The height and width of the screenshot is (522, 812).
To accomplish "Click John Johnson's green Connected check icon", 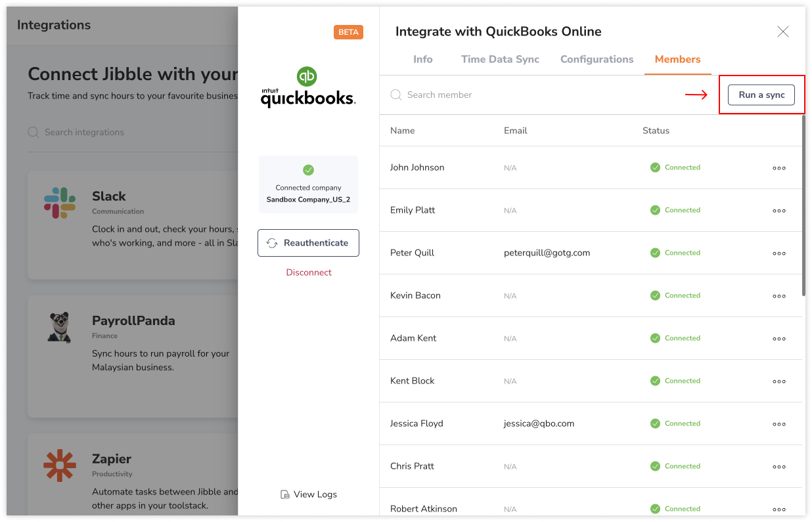I will coord(655,167).
